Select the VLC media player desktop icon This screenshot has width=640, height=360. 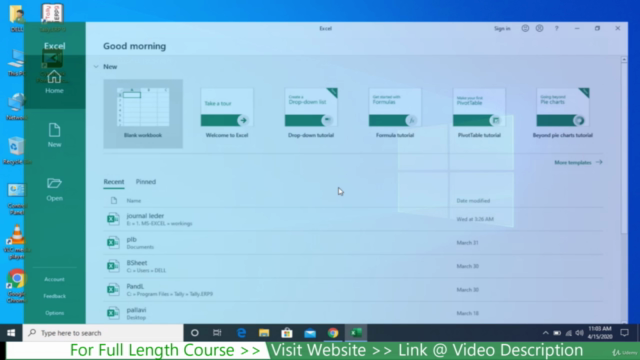point(17,242)
